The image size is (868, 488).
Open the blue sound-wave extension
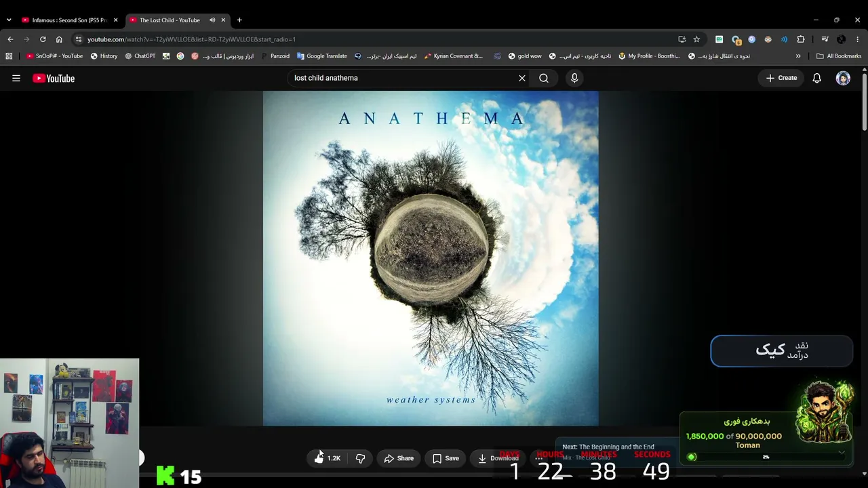[x=784, y=39]
